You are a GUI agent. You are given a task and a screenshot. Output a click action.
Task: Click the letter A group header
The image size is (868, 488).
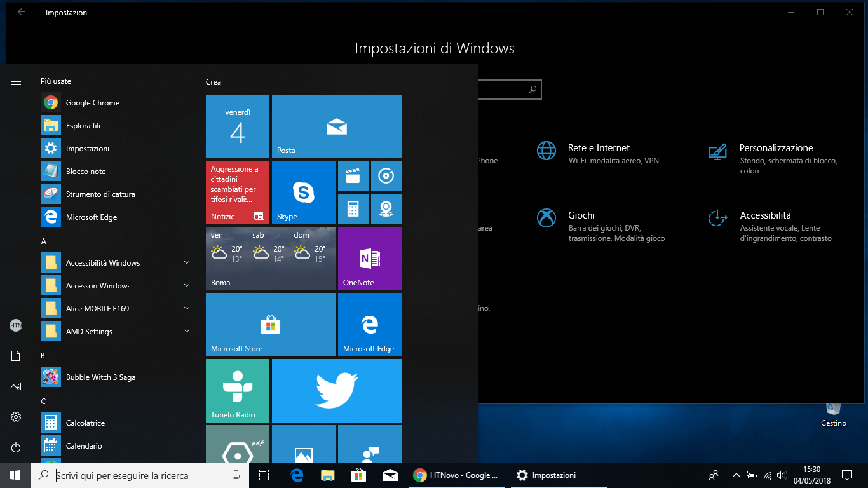click(x=43, y=241)
